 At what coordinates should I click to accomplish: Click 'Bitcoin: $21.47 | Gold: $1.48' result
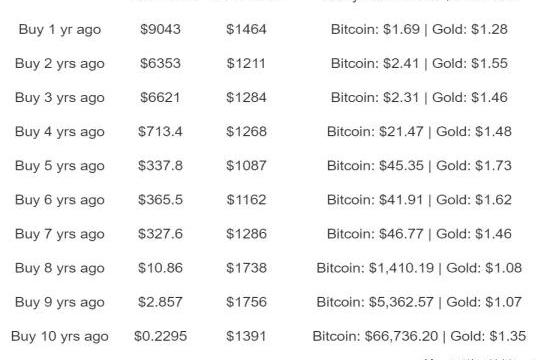point(419,132)
